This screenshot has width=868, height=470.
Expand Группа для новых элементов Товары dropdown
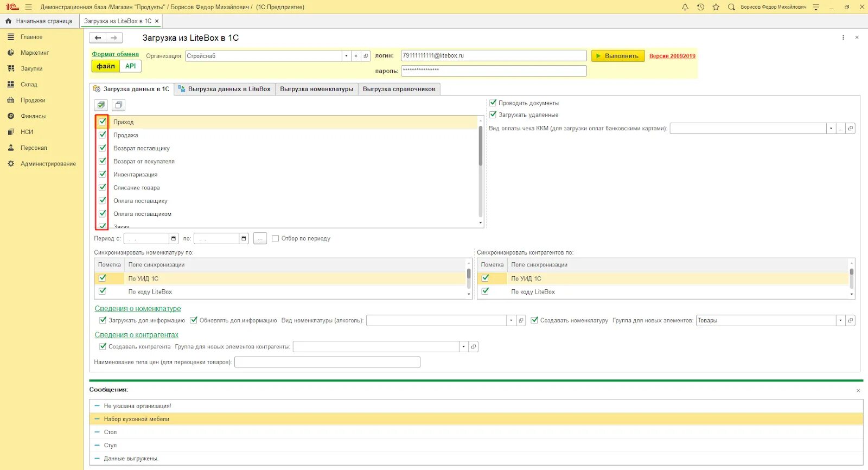[x=840, y=320]
